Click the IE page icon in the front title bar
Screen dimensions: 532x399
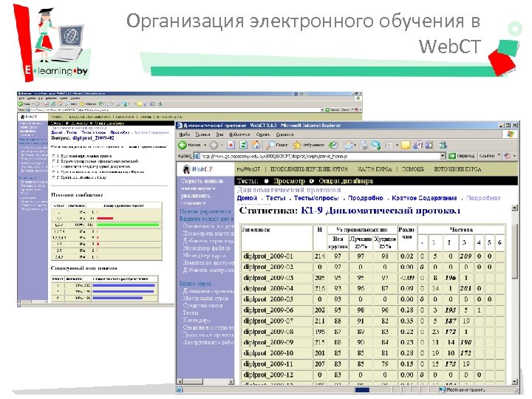pyautogui.click(x=180, y=125)
